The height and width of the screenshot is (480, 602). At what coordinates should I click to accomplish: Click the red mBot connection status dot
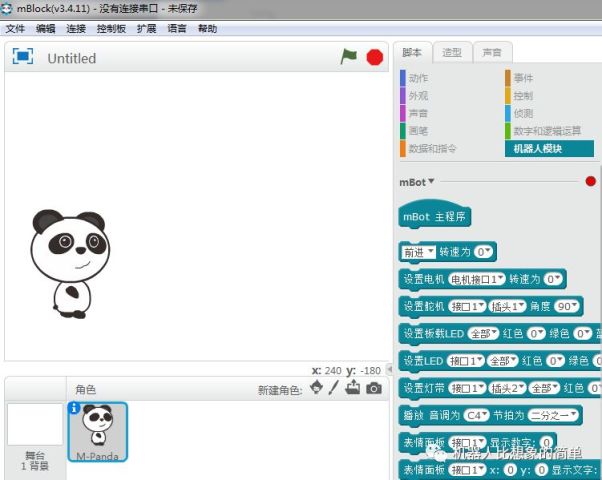pos(590,181)
